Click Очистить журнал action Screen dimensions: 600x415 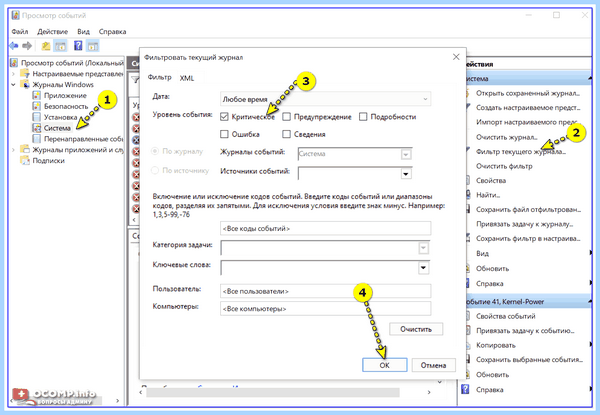507,137
